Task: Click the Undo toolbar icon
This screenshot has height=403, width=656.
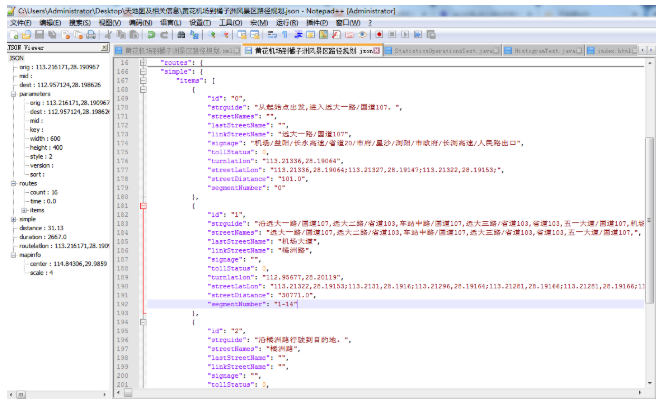Action: coord(151,34)
